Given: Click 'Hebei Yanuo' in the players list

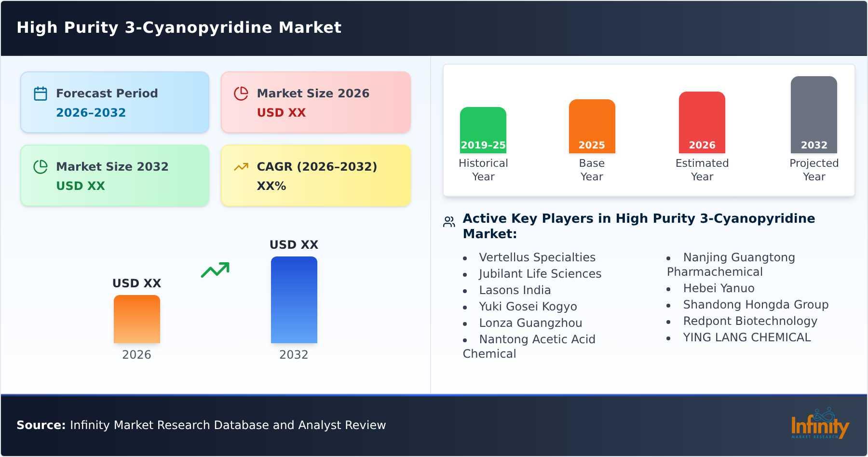Looking at the screenshot, I should coord(719,288).
